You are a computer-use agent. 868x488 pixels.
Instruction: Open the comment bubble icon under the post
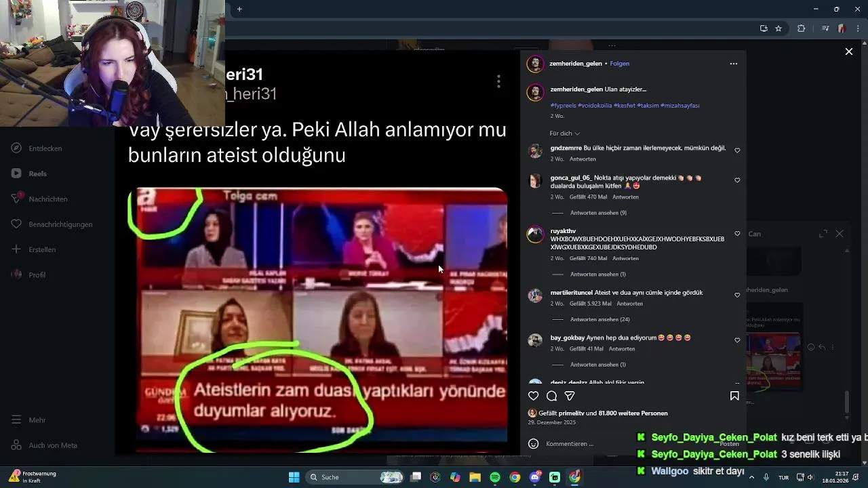pyautogui.click(x=552, y=396)
